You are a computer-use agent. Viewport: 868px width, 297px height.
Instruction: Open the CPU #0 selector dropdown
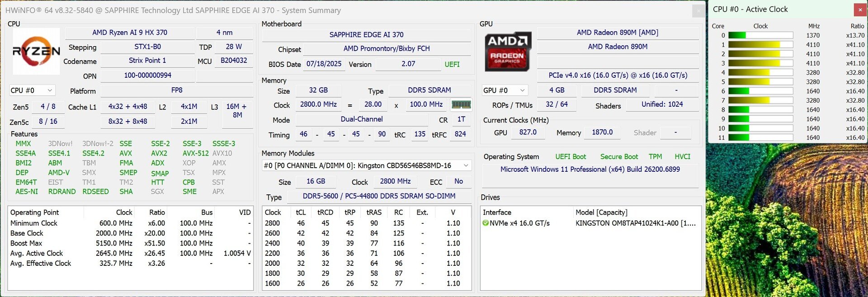click(32, 90)
